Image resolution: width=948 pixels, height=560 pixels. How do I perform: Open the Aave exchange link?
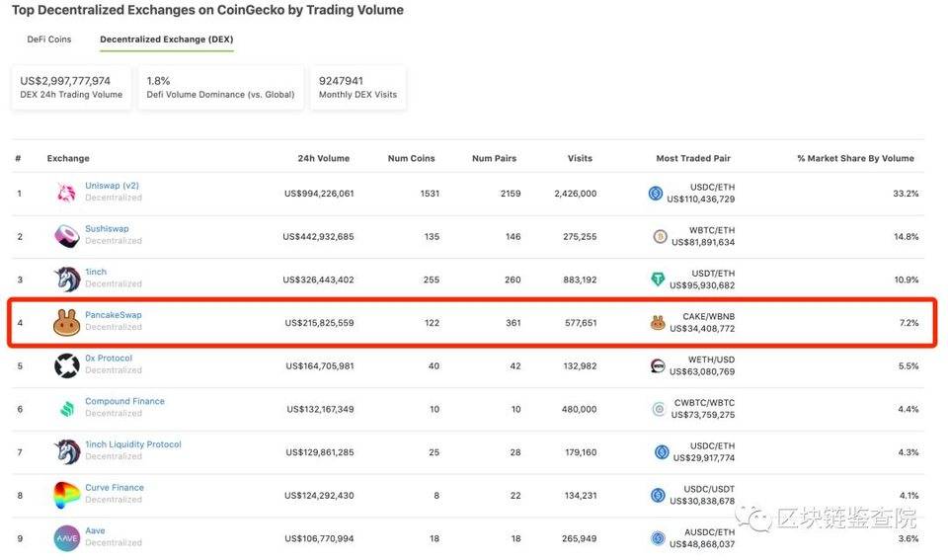pos(95,531)
